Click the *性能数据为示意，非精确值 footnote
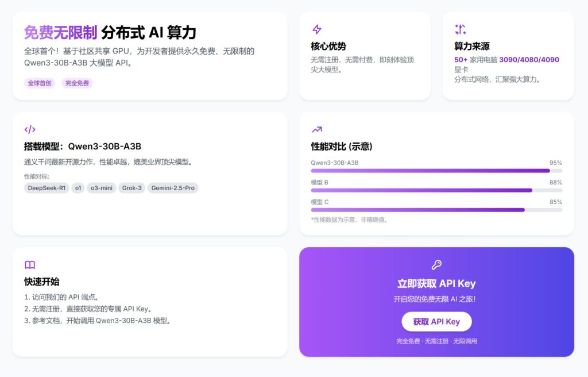 pos(349,220)
